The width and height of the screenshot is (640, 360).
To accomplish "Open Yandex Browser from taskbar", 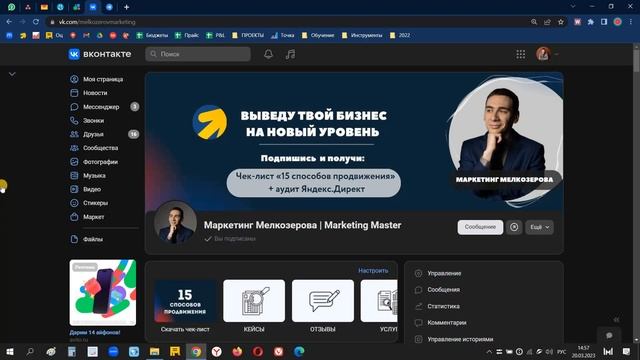I will point(216,351).
